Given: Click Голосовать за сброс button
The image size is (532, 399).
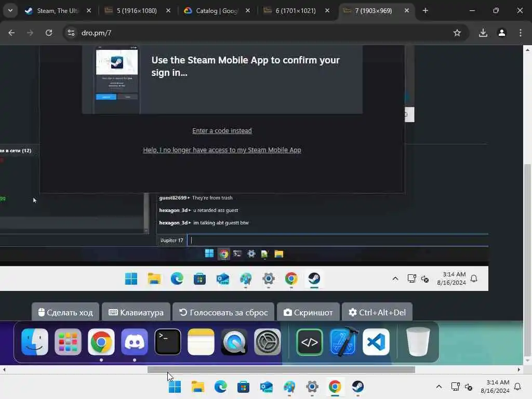Looking at the screenshot, I should 223,312.
